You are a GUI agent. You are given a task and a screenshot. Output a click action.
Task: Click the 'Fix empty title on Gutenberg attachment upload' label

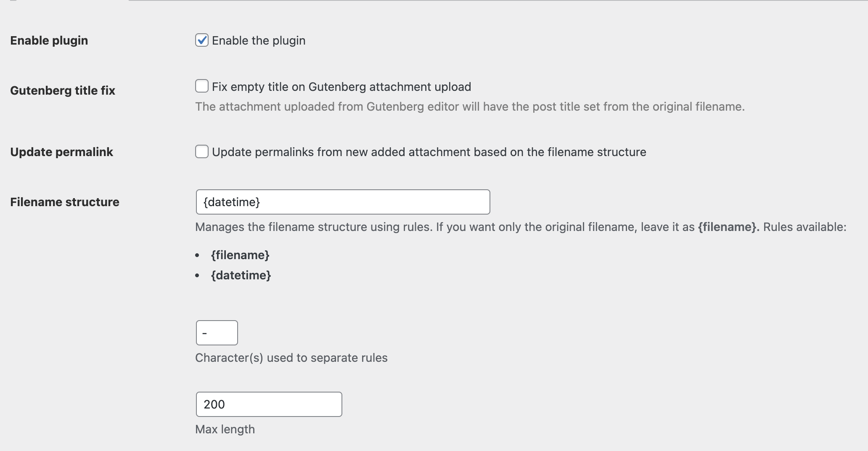coord(341,87)
